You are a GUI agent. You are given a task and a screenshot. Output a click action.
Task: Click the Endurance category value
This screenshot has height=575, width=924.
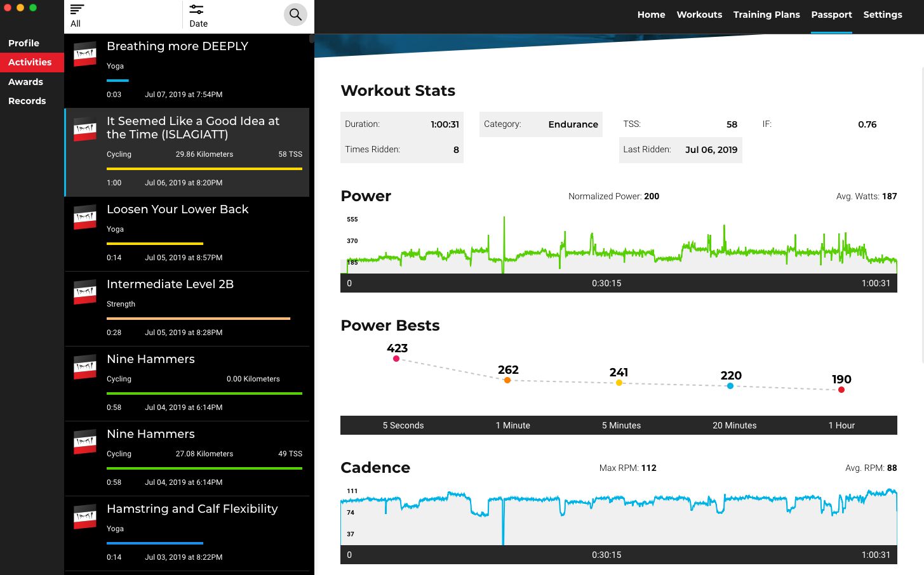click(573, 124)
